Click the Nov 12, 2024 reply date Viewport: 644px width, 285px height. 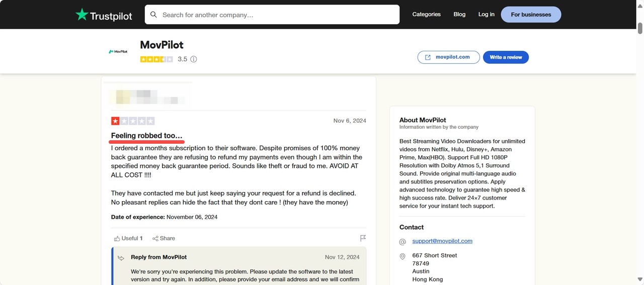point(342,257)
